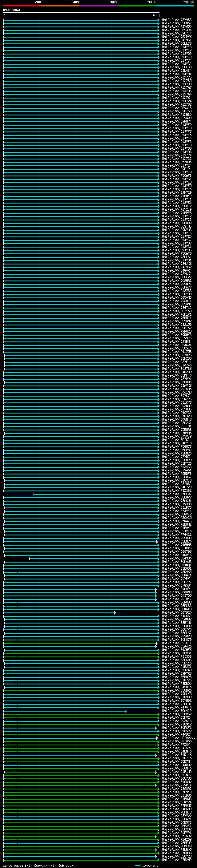The image size is (197, 868).
Task: Open hit UniRef100_O81394
Action: click(x=177, y=30)
